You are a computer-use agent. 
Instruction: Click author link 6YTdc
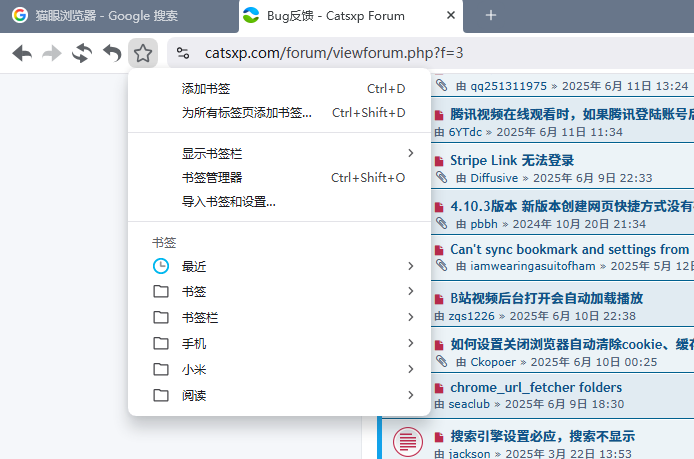(x=465, y=132)
